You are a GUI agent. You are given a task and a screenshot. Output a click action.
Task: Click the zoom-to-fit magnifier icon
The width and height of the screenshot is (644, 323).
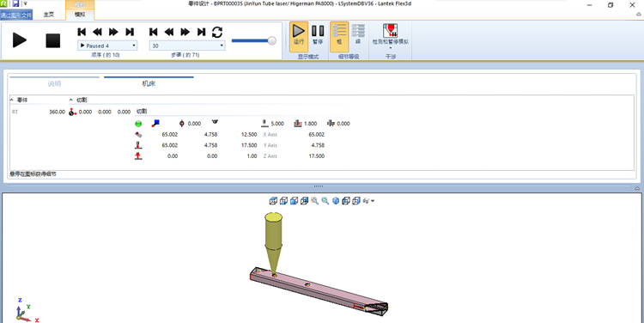pyautogui.click(x=325, y=201)
